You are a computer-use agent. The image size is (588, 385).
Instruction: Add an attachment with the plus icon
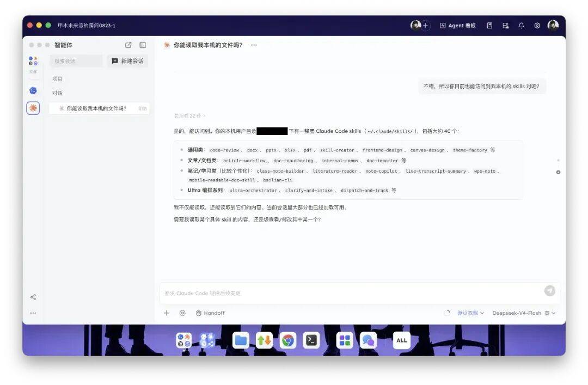tap(167, 313)
